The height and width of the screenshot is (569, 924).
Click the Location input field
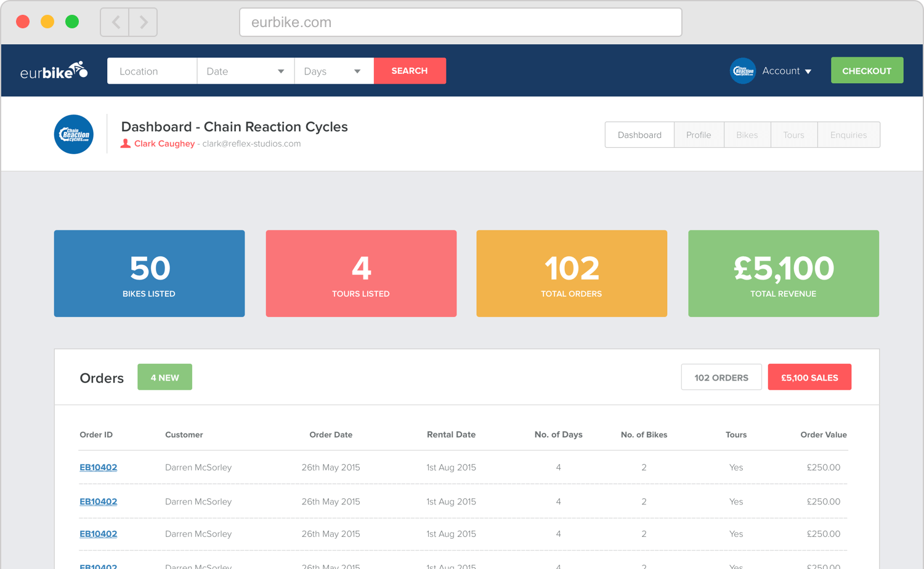(152, 71)
